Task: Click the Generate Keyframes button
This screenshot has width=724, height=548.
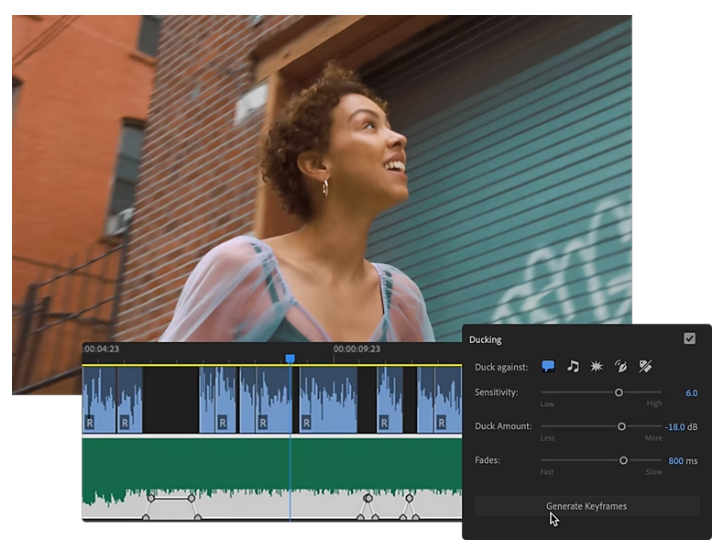Action: tap(586, 506)
